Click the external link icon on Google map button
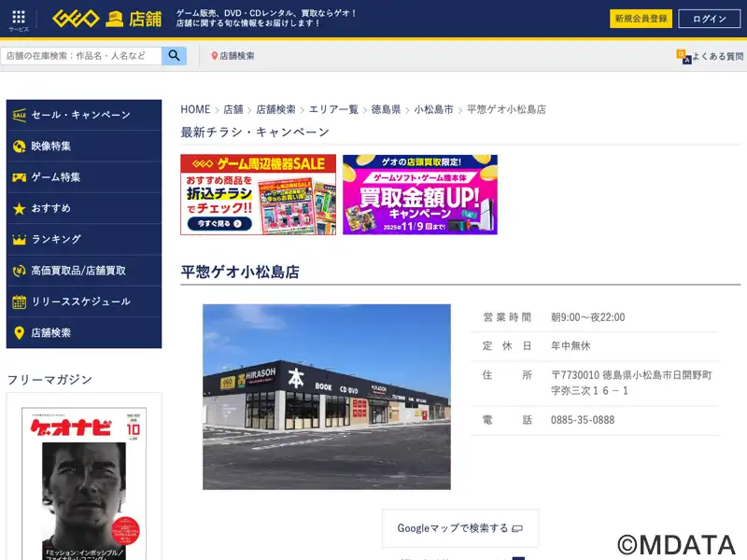The height and width of the screenshot is (560, 747). 517,528
